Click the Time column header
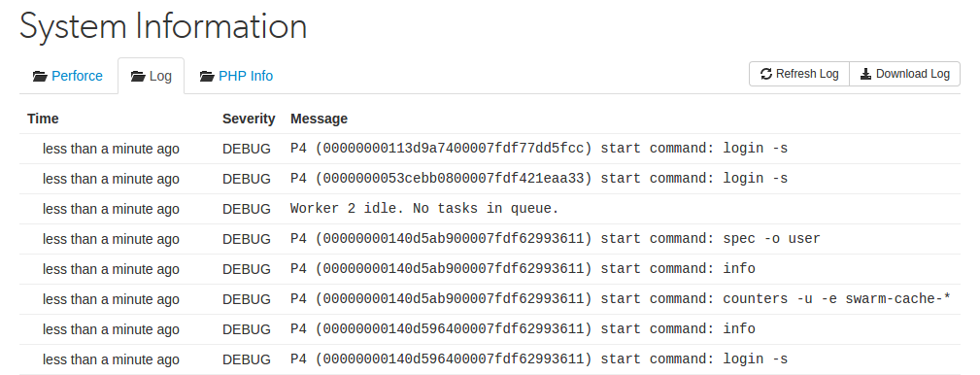The image size is (980, 375). click(43, 119)
